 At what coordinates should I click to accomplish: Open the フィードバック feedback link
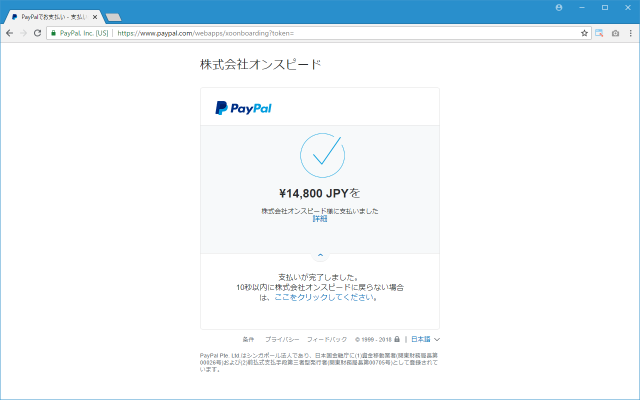tap(327, 339)
